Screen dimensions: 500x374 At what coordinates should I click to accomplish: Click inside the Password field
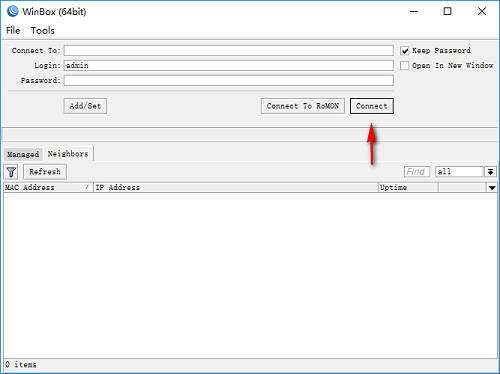coord(229,80)
